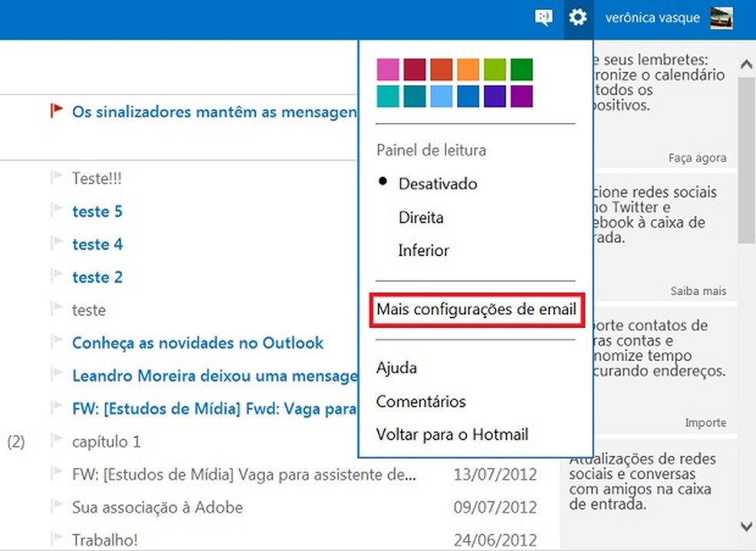Click the flag beside 'teste 5'
Image resolution: width=756 pixels, height=551 pixels.
(57, 211)
